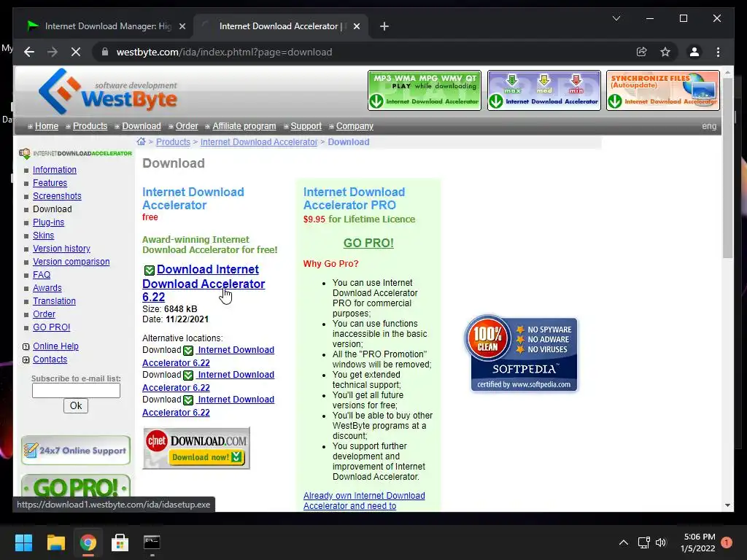
Task: View site information lock icon
Action: pos(105,52)
